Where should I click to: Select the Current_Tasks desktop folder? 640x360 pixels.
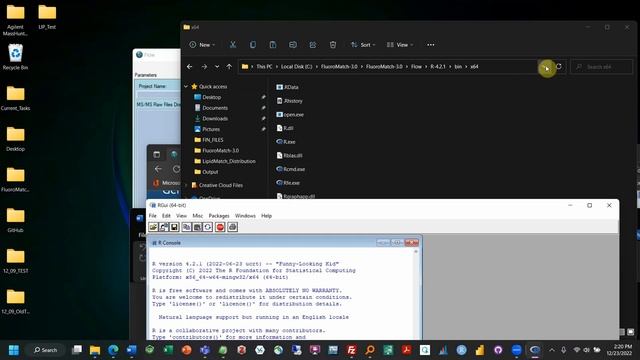pyautogui.click(x=15, y=98)
